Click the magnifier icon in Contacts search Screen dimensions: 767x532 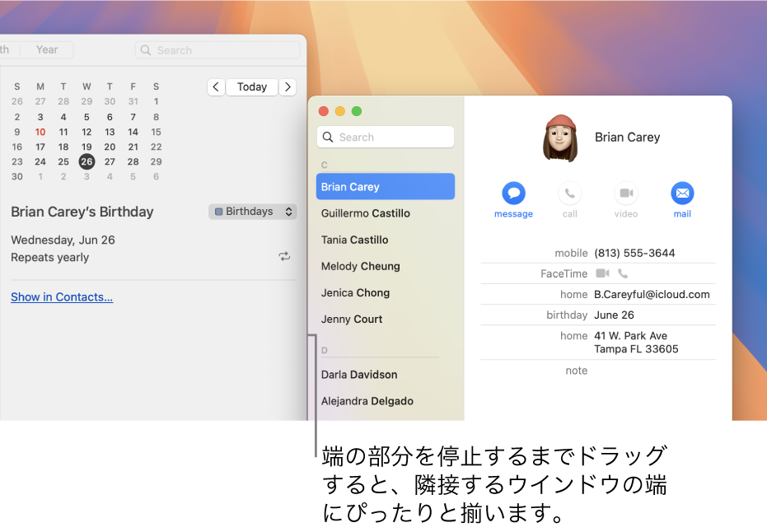tap(328, 137)
